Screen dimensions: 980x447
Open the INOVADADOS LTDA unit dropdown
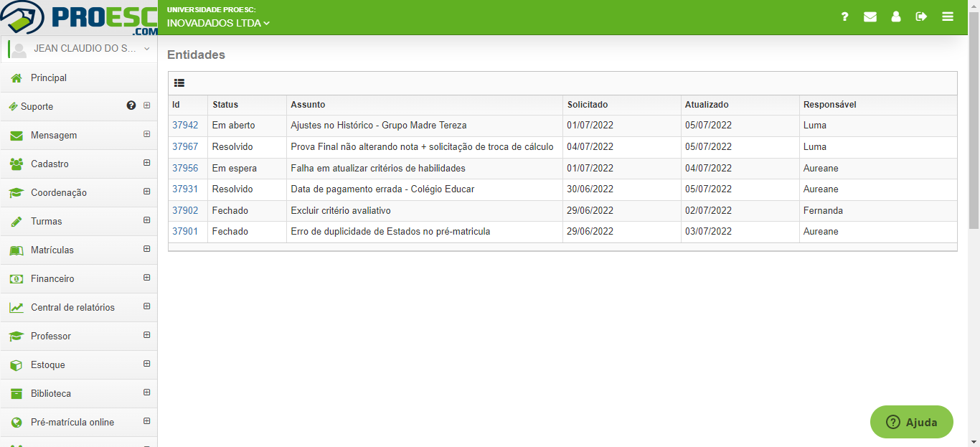click(x=218, y=23)
